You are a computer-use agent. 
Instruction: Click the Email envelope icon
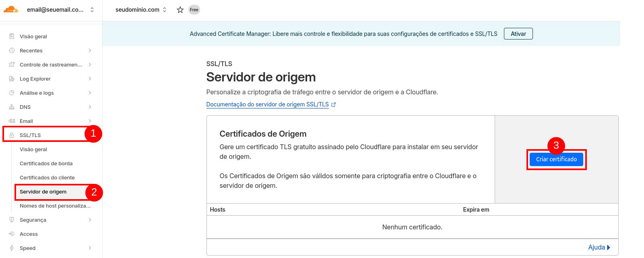click(x=12, y=121)
